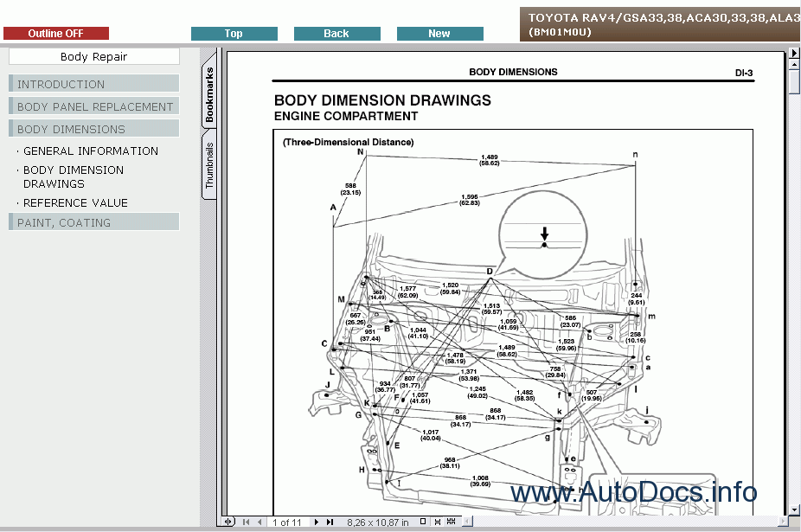
Task: Click the 1,489 (58.62) dimension at top
Action: pyautogui.click(x=490, y=160)
